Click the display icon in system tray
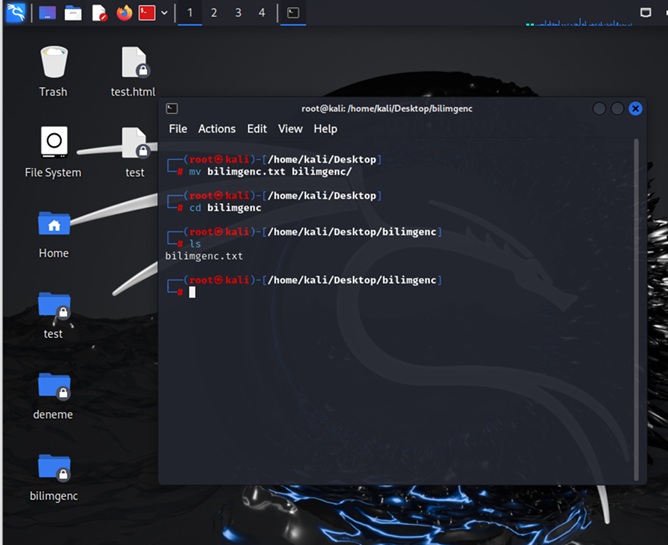 pos(645,12)
